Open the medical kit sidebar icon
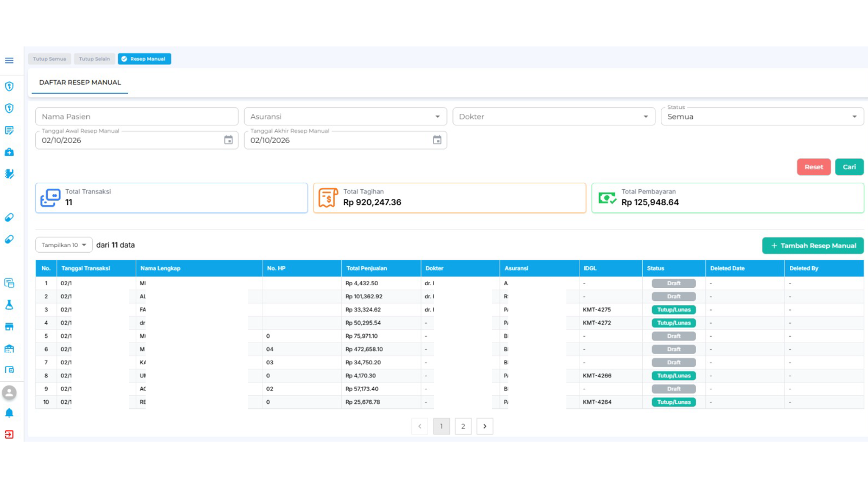 (x=9, y=152)
